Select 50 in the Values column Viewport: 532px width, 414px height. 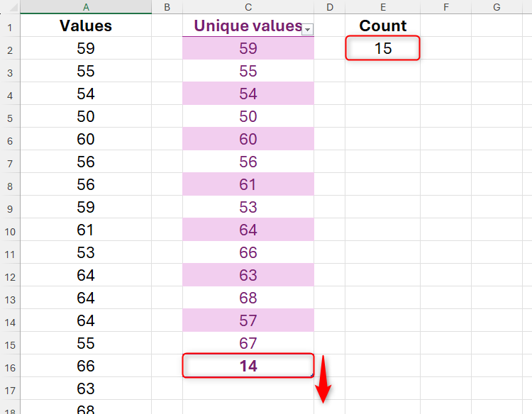point(86,117)
